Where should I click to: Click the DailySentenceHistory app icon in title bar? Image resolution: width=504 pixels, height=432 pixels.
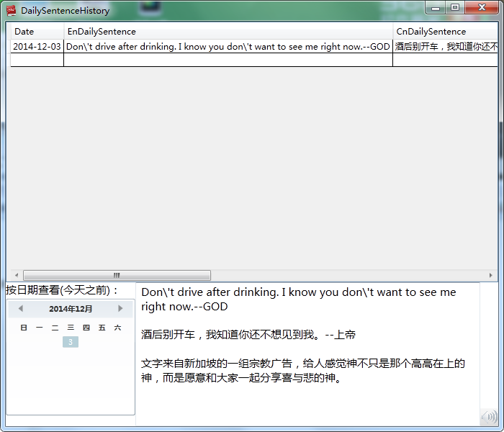click(11, 11)
